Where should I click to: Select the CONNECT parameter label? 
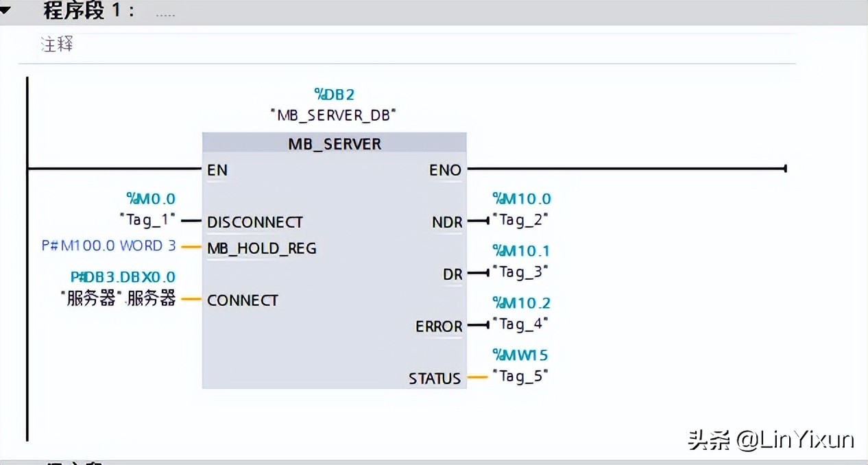tap(243, 300)
